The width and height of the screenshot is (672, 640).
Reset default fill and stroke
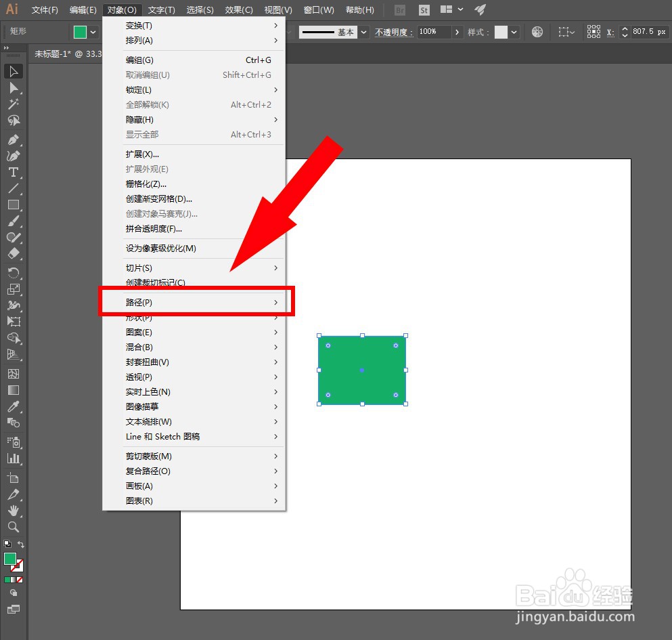pos(7,544)
